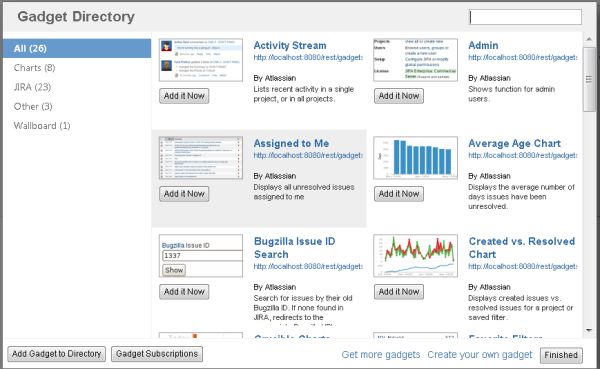Click 'Shows function for admin users' text
Image resolution: width=600 pixels, height=369 pixels.
point(512,94)
